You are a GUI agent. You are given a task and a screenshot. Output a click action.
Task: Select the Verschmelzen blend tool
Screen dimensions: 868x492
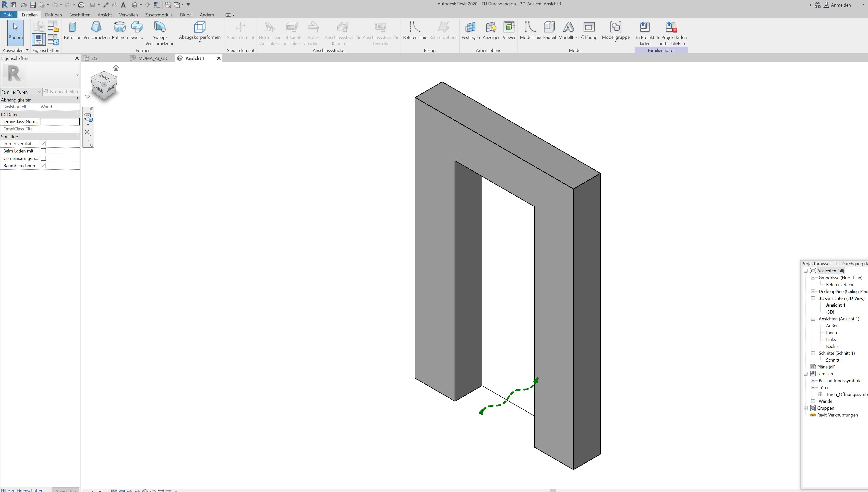[96, 30]
